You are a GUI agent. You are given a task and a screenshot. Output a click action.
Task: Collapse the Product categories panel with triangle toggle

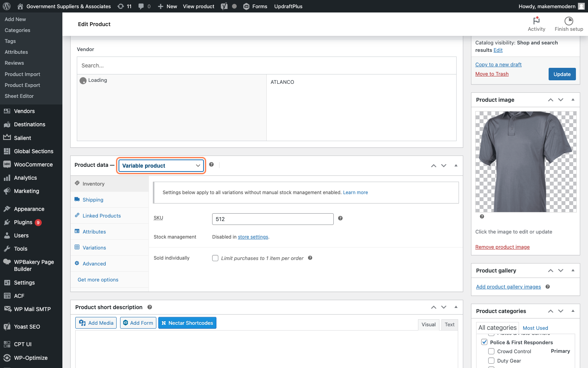coord(573,311)
